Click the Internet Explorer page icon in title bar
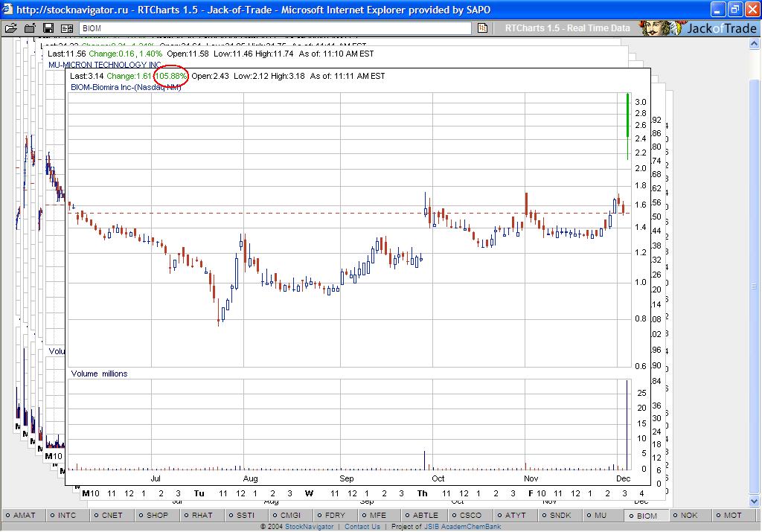 7,10
